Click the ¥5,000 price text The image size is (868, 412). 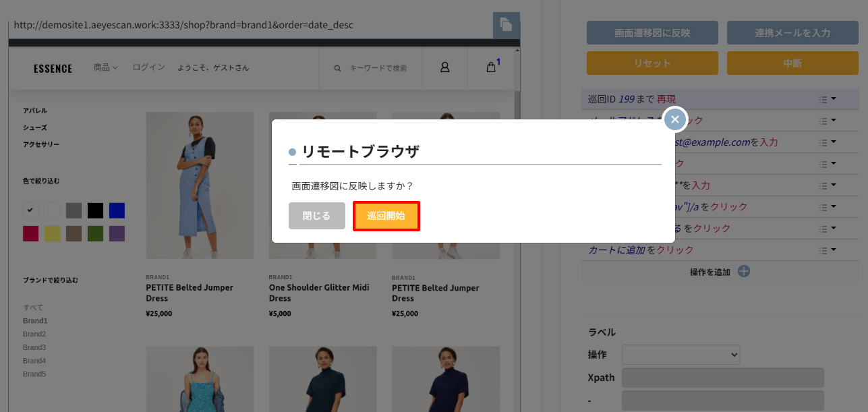pos(280,314)
